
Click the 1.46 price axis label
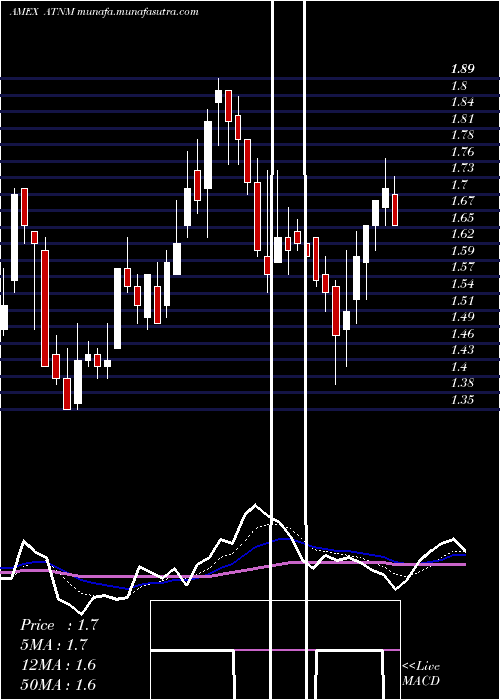coord(462,333)
